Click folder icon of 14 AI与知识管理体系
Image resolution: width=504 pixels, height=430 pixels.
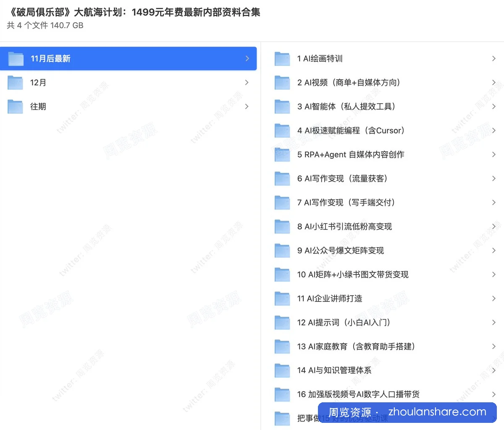[282, 370]
